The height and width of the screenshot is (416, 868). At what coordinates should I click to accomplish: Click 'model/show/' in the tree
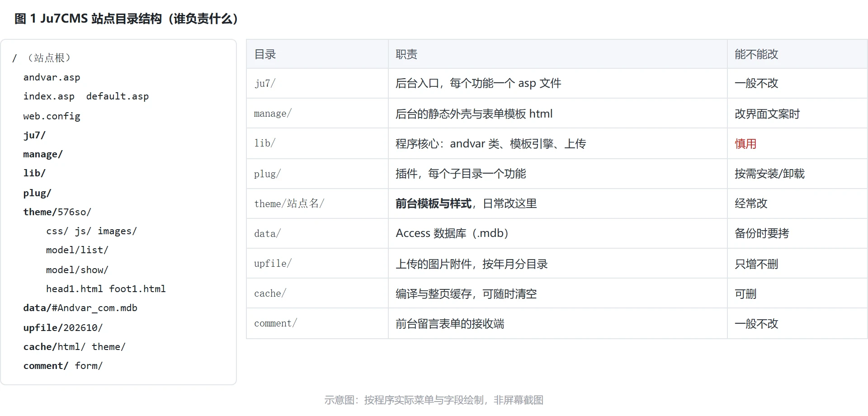[x=77, y=270]
